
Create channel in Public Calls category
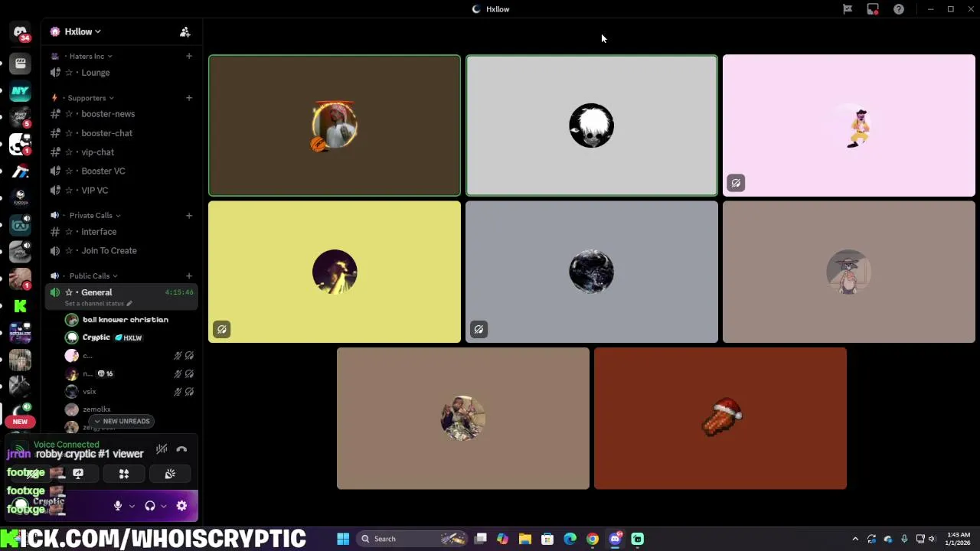[x=189, y=275]
